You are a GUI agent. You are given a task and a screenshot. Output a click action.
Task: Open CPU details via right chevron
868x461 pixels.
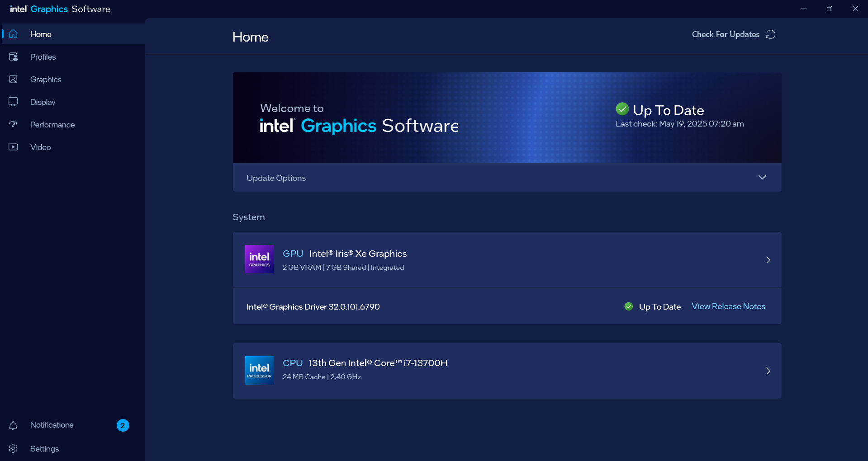(x=768, y=371)
